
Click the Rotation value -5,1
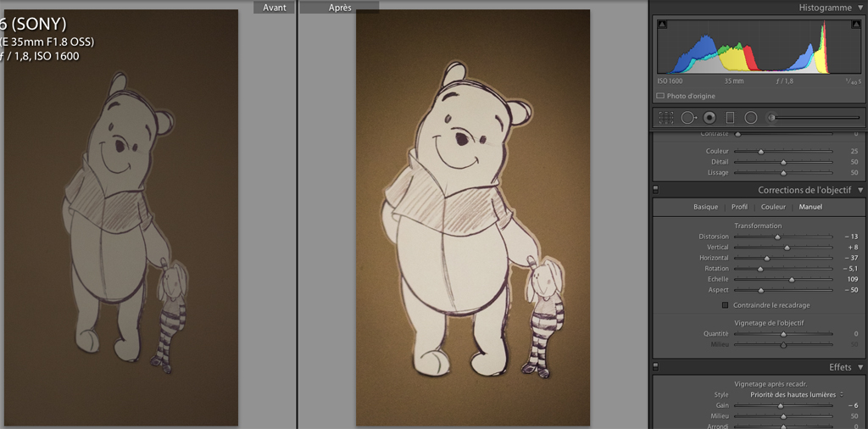click(x=850, y=269)
